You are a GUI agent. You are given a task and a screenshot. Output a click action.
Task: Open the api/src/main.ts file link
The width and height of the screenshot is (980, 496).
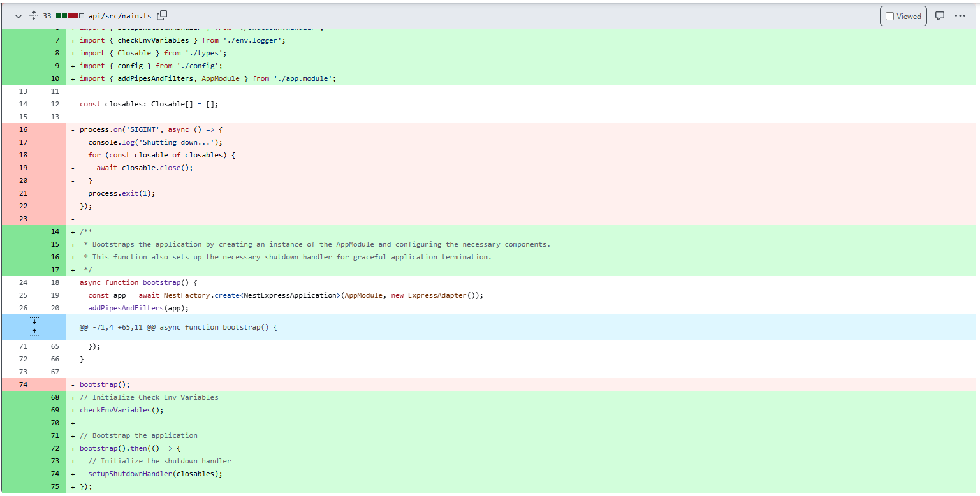121,16
